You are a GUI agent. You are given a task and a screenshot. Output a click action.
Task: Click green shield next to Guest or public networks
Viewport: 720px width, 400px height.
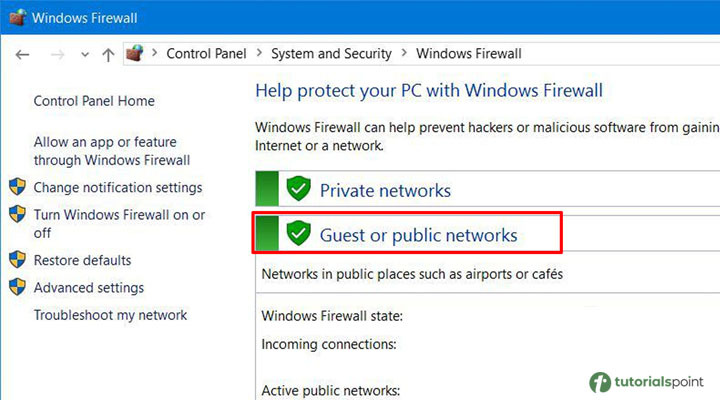pos(299,234)
